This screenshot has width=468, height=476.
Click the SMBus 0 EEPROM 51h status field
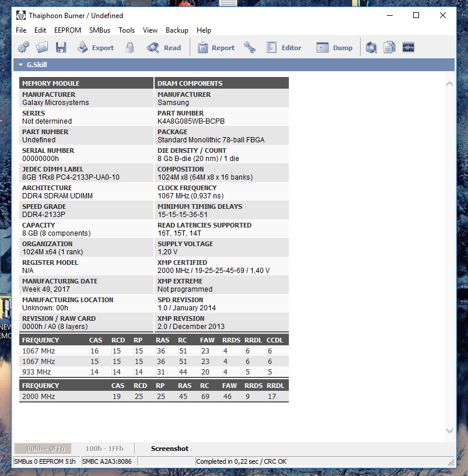click(x=47, y=461)
